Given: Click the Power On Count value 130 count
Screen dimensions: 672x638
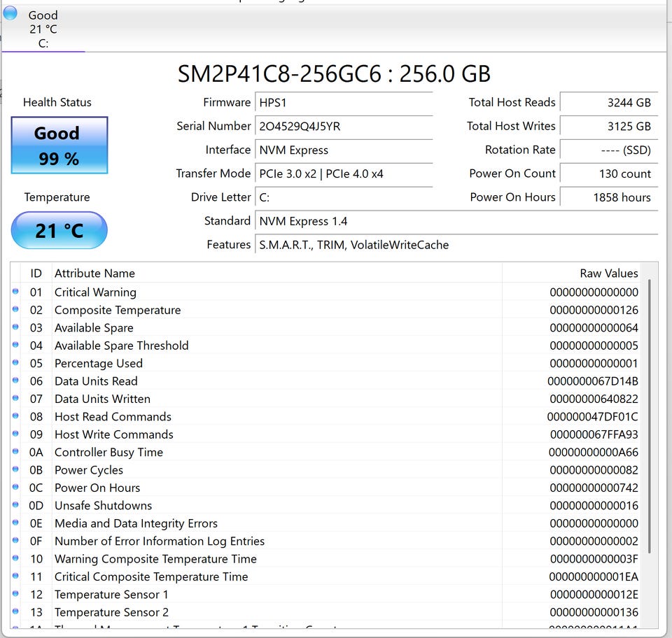Looking at the screenshot, I should point(609,174).
